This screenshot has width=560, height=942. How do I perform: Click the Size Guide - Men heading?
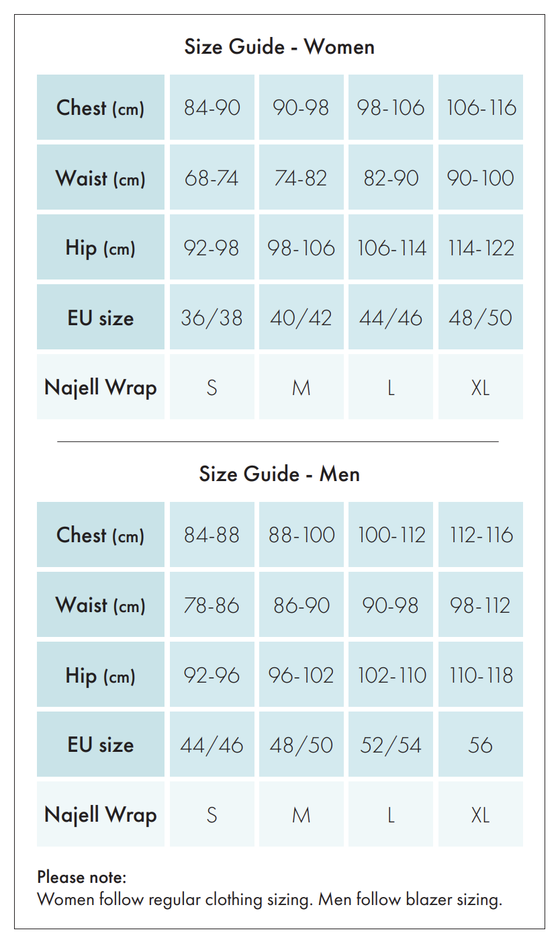279,474
